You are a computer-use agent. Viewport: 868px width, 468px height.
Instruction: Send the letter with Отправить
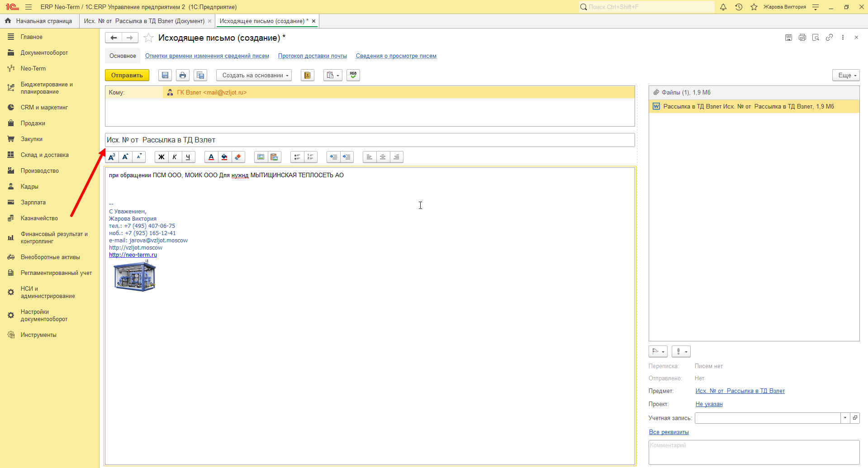click(127, 75)
